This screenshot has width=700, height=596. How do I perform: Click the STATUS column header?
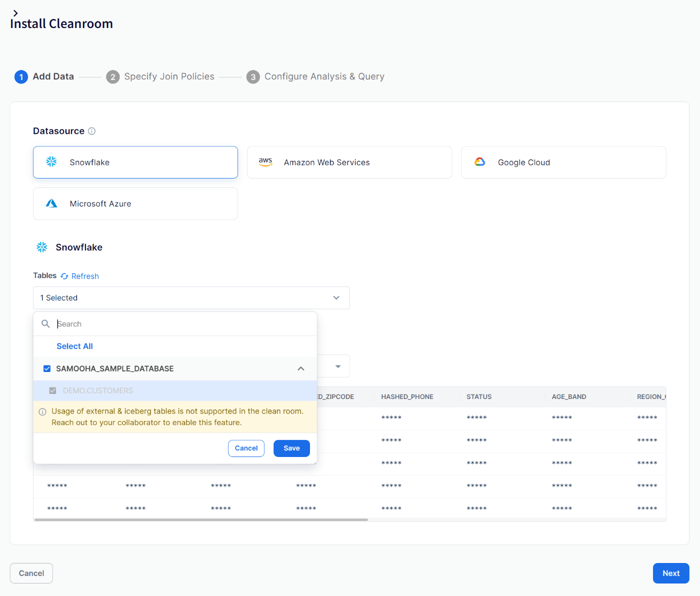pos(479,396)
